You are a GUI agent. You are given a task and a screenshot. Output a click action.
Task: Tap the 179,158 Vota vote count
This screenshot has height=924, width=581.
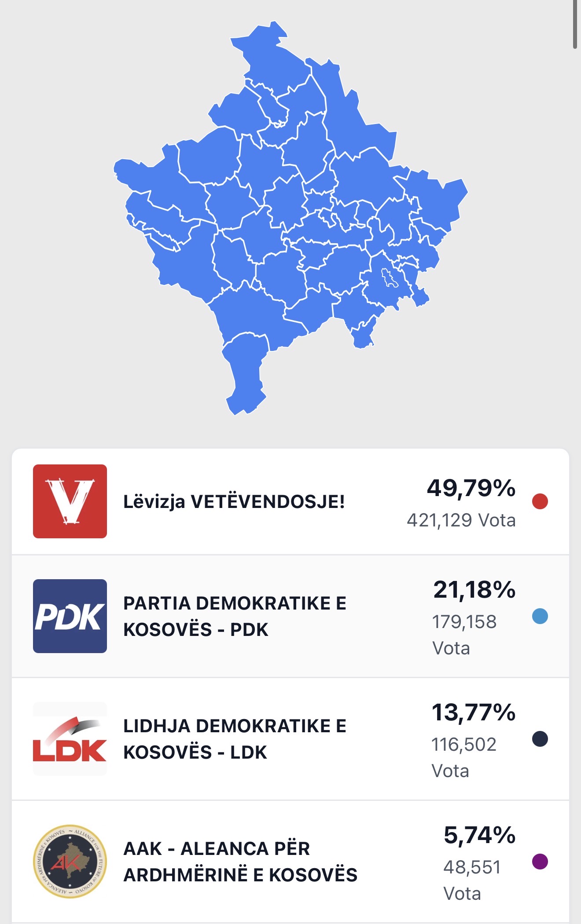(464, 635)
